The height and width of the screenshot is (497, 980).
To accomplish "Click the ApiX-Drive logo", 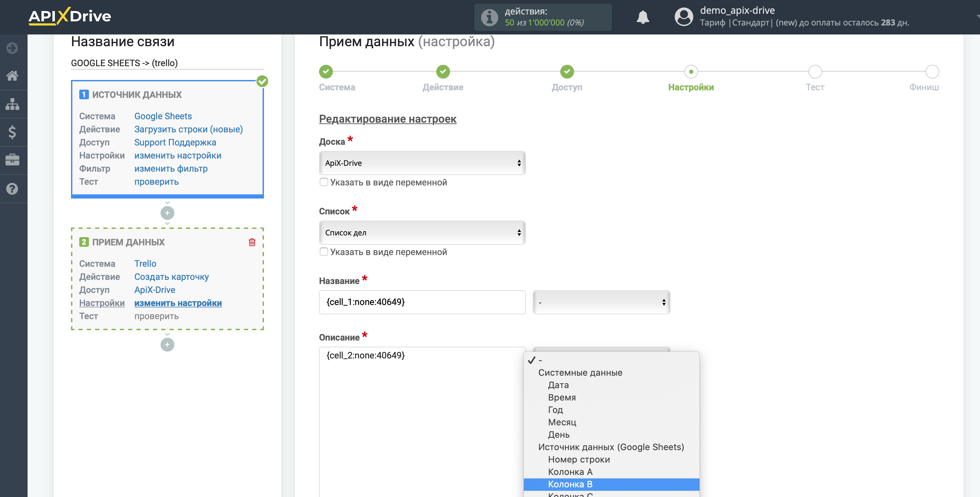I will click(70, 16).
